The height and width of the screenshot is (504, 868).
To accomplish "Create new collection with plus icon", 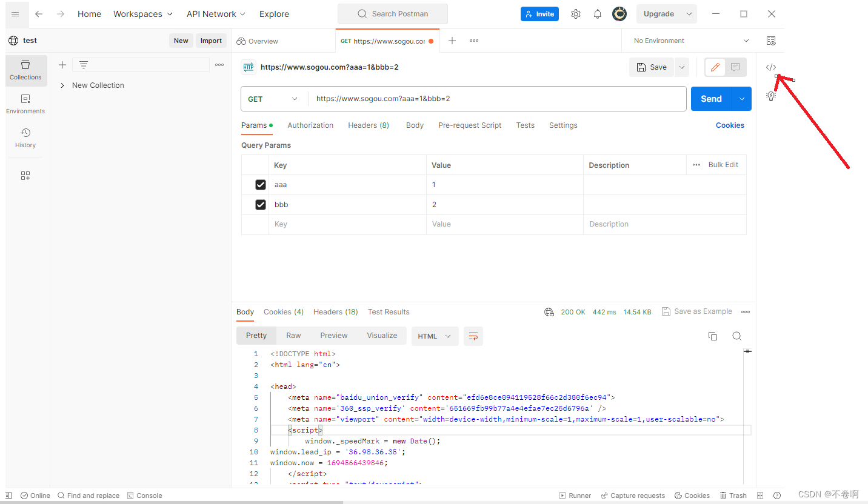I will click(62, 65).
